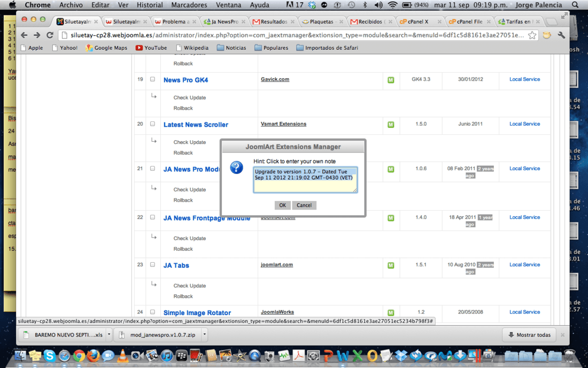Click the green M icon in Latest News Scroller row
588x368 pixels.
pos(391,125)
